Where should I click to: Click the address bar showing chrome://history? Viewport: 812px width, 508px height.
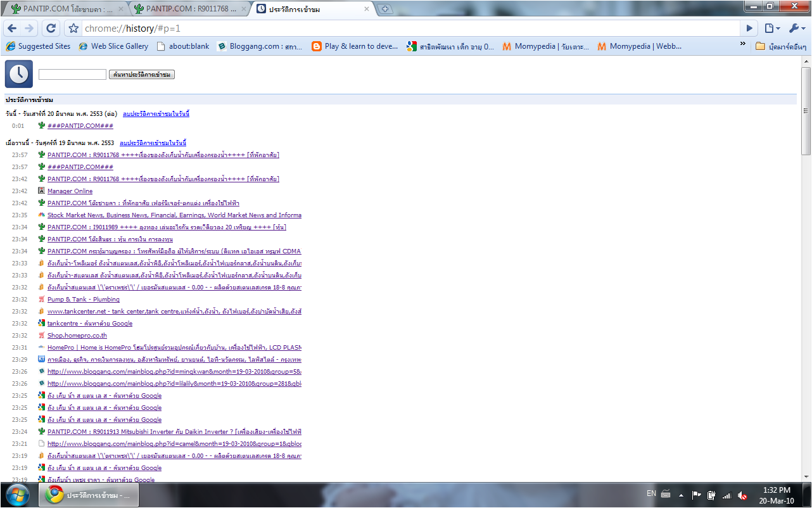pyautogui.click(x=410, y=29)
